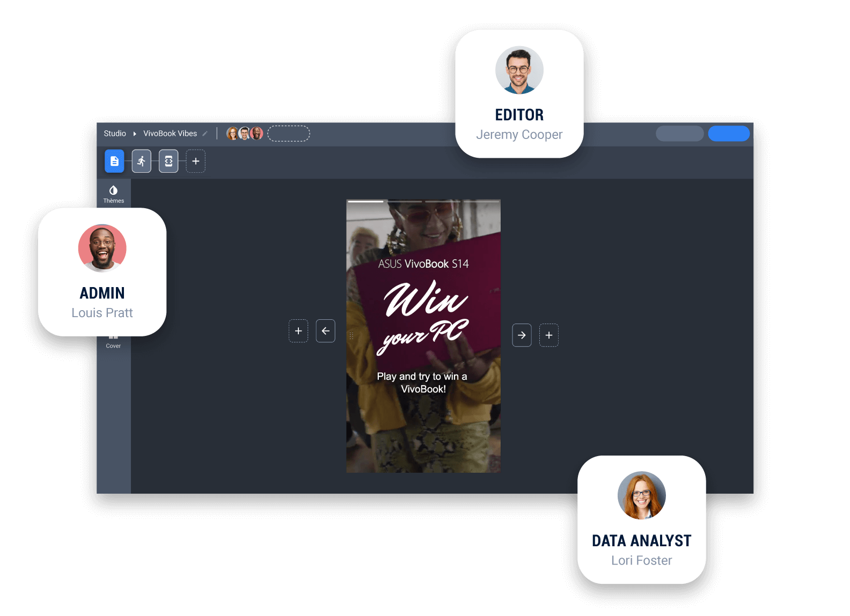Add a new step in the flow toolbar
The height and width of the screenshot is (616, 850).
tap(196, 161)
